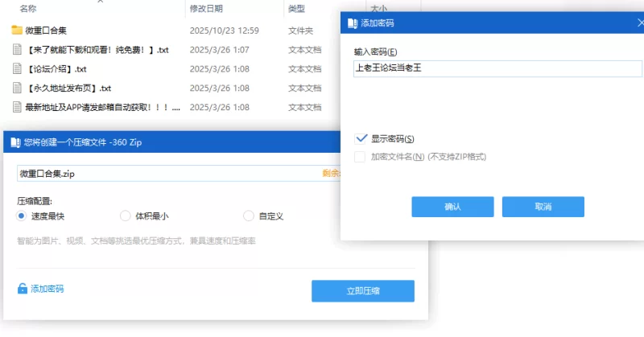Toggle the 显示密码 checkbox

(x=360, y=139)
